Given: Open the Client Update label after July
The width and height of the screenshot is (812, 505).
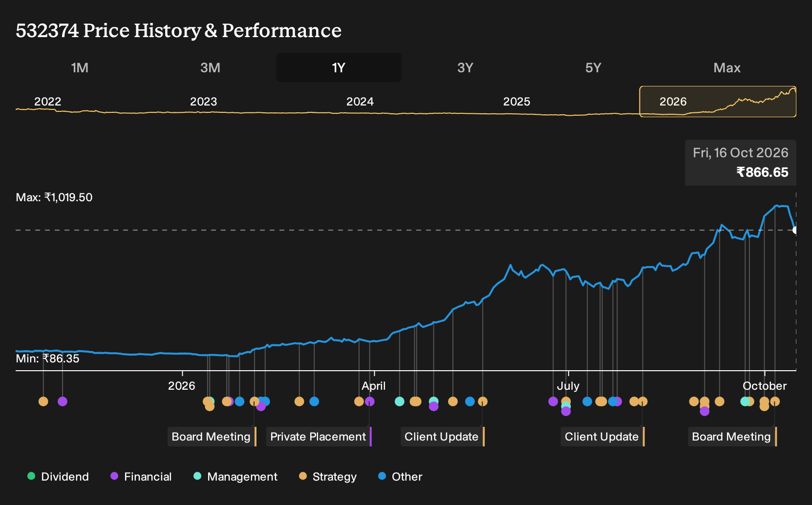Looking at the screenshot, I should [x=603, y=437].
